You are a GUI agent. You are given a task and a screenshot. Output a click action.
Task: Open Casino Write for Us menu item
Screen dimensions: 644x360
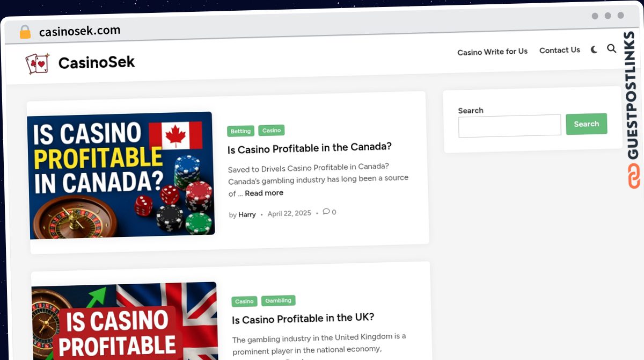[x=492, y=52]
